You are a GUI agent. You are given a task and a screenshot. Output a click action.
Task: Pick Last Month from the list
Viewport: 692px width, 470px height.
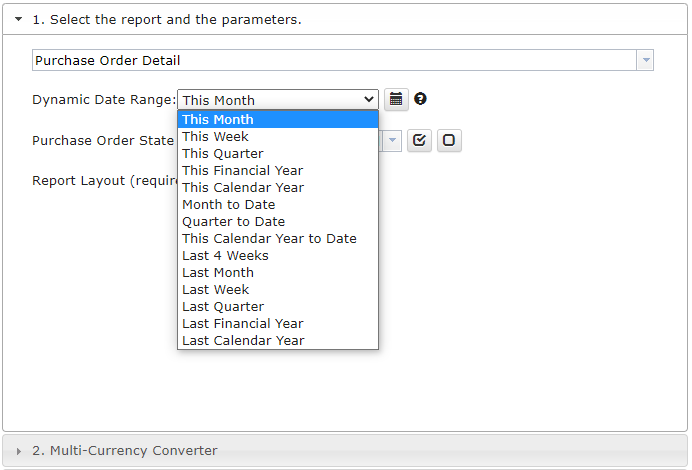click(278, 273)
